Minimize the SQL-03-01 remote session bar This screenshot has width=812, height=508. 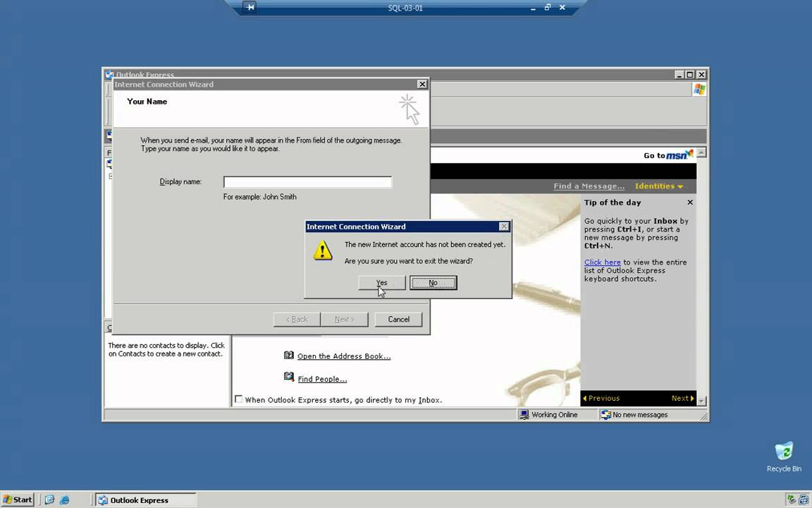point(533,8)
